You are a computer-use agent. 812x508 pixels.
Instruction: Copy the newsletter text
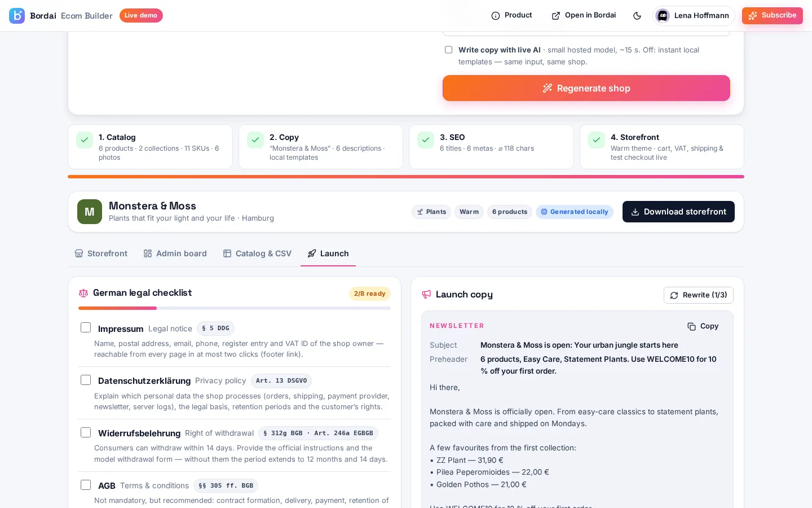(703, 326)
